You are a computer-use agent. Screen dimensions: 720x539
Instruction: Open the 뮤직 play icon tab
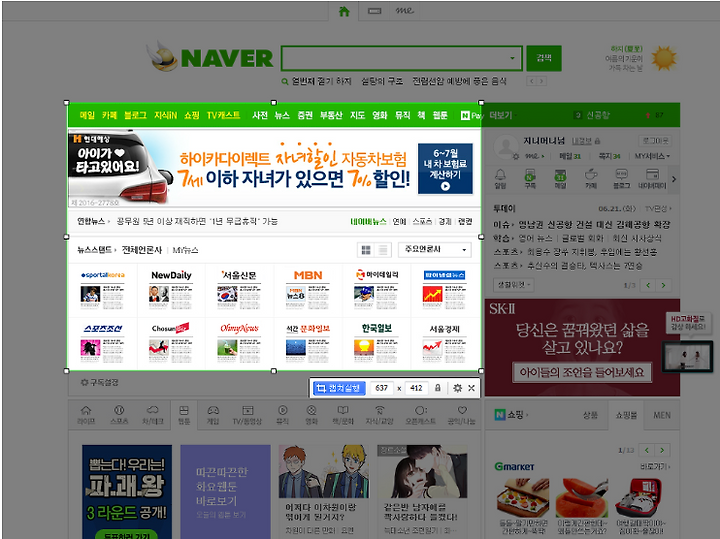pyautogui.click(x=282, y=415)
